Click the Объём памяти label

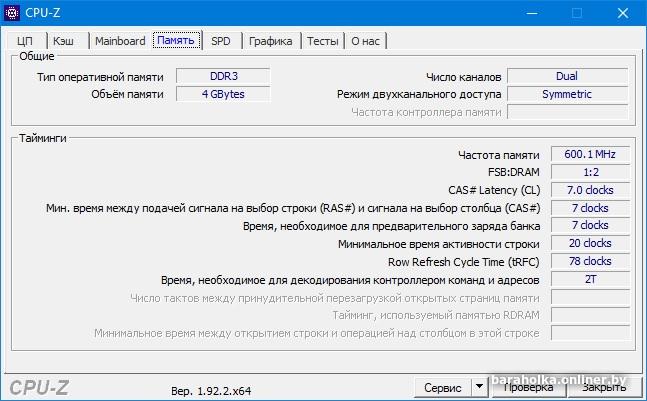coord(128,94)
